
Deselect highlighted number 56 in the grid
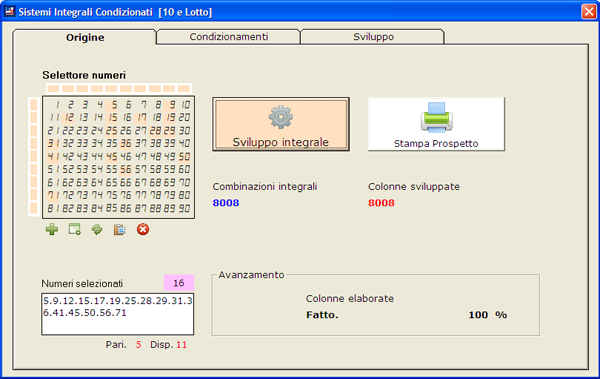(x=126, y=169)
